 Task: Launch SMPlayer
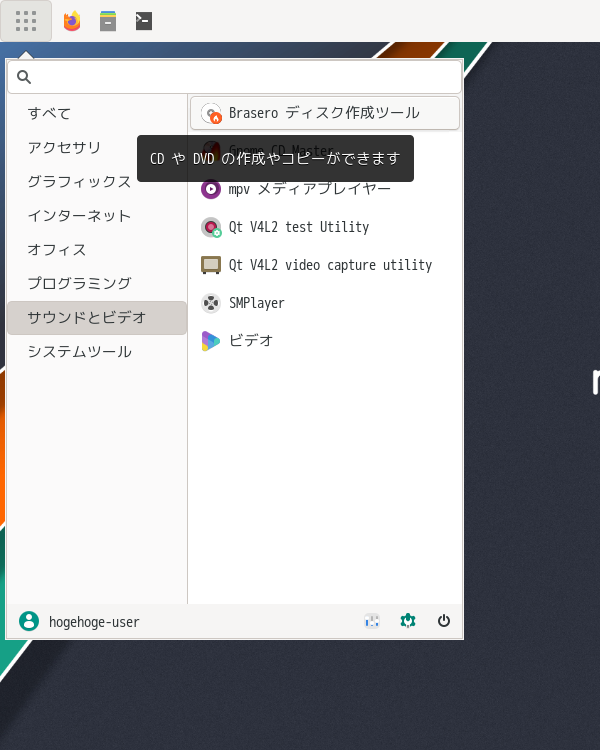pyautogui.click(x=325, y=303)
